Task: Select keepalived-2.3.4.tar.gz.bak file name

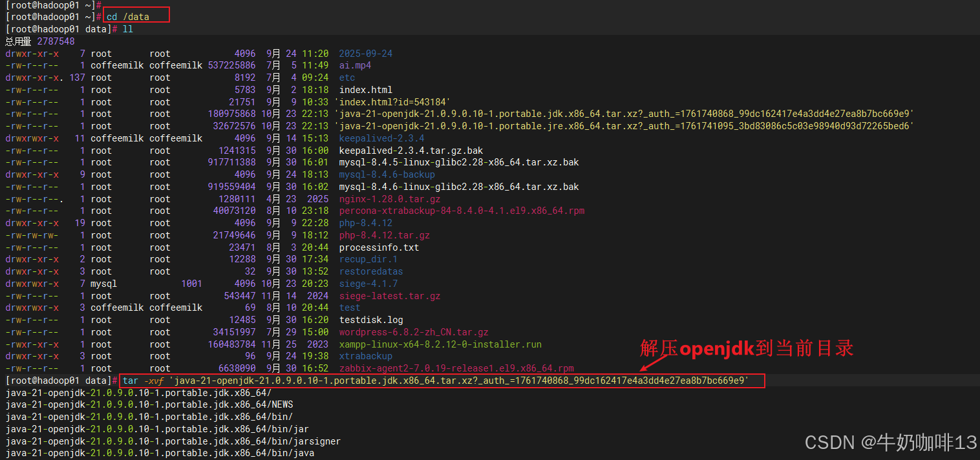Action: pyautogui.click(x=411, y=151)
